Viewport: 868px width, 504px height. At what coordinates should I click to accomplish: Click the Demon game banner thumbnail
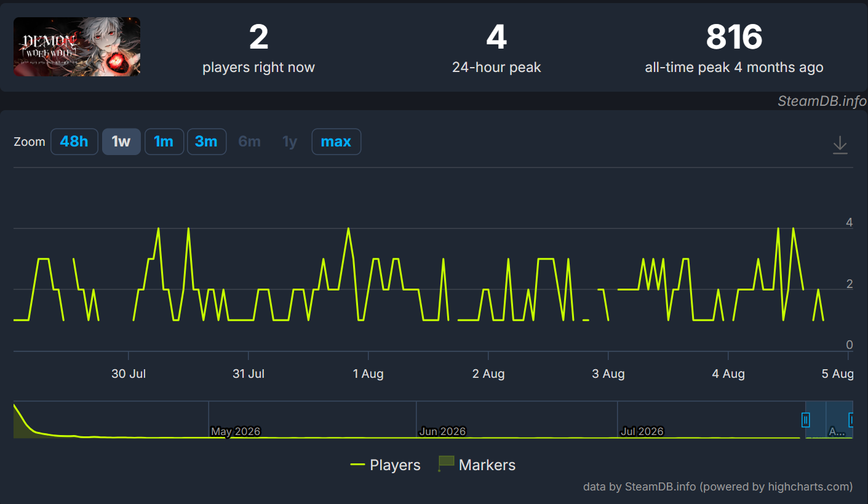(x=77, y=47)
